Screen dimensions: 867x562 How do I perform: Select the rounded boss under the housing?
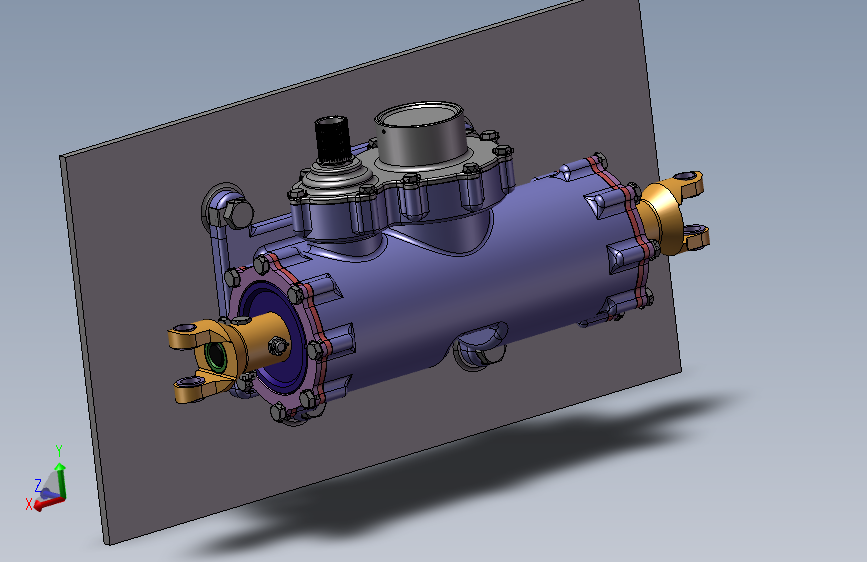pos(481,346)
